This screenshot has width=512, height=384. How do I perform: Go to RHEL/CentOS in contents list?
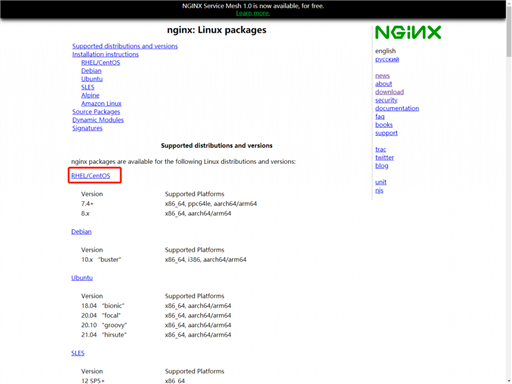pyautogui.click(x=101, y=63)
